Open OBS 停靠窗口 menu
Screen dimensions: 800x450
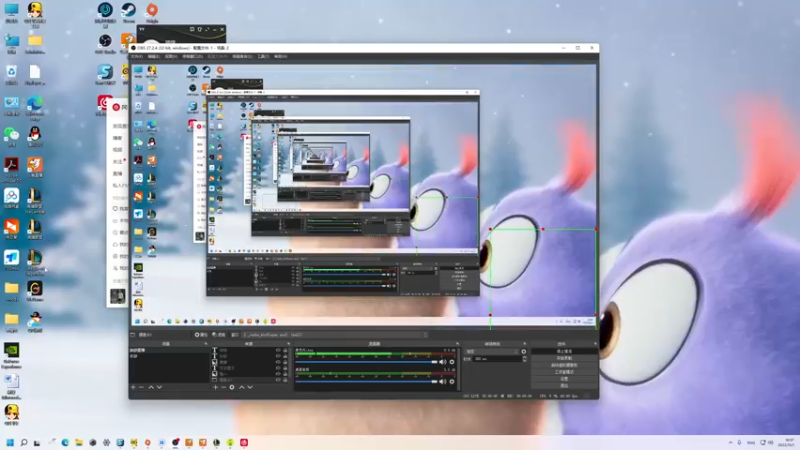point(192,56)
